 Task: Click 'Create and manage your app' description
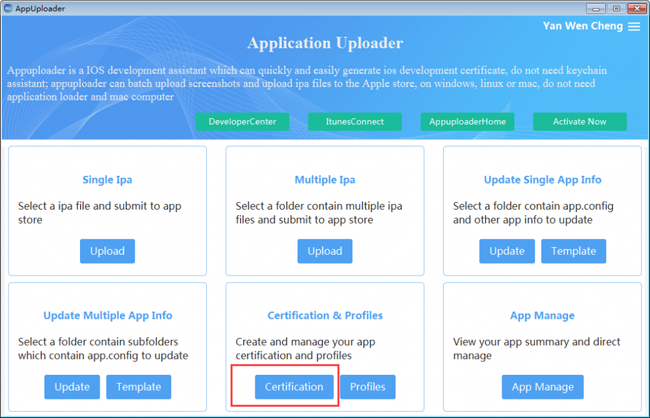(x=305, y=349)
